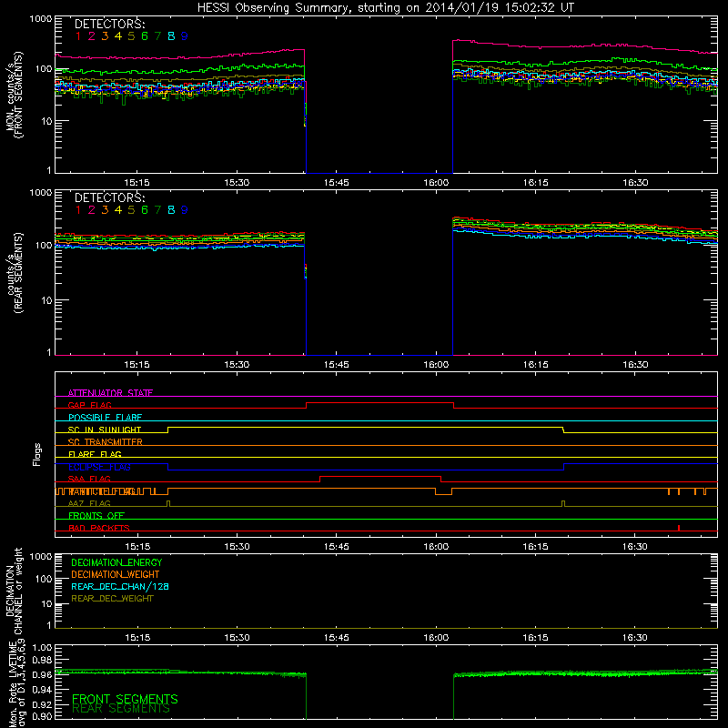Click the REAR_DEC_CHAN/128 legend entry

coord(120,586)
